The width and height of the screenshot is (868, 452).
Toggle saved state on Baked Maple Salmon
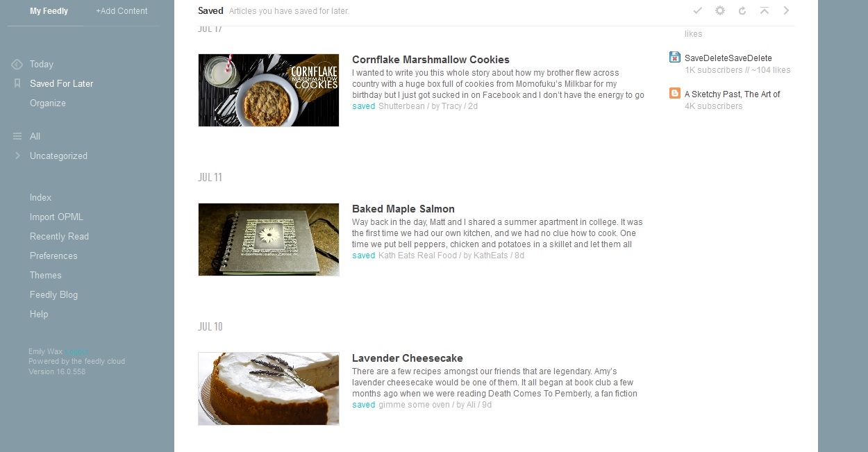pyautogui.click(x=363, y=256)
